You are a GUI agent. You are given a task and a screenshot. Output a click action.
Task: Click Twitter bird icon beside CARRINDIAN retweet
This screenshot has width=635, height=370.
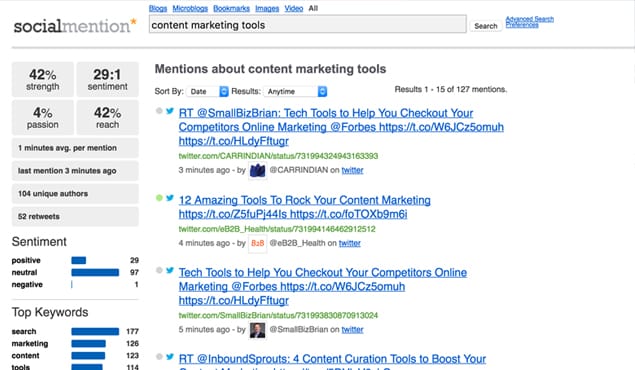coord(170,111)
